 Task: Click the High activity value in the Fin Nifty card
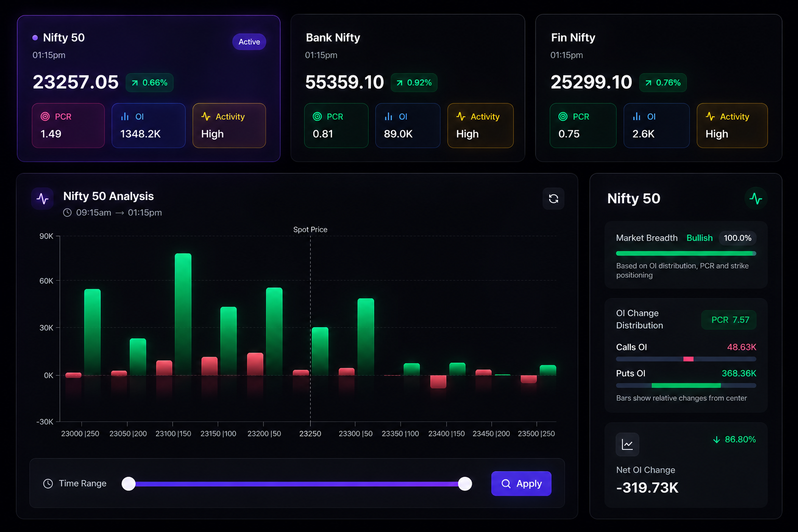(x=717, y=134)
